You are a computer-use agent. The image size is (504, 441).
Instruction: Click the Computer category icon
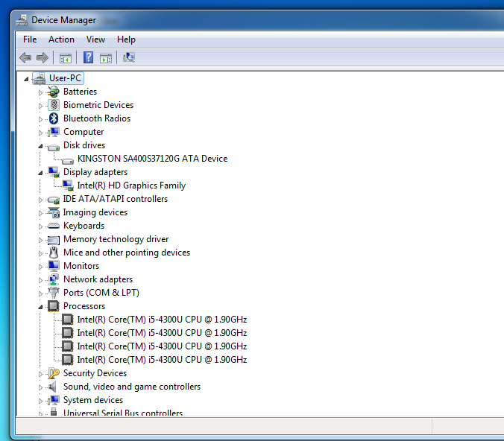(54, 132)
